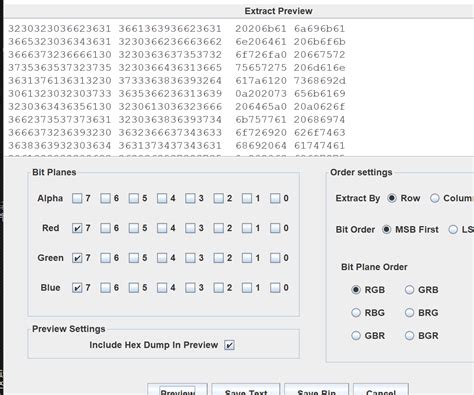
Task: Enable Alpha bit plane 1 checkbox
Action: click(247, 198)
